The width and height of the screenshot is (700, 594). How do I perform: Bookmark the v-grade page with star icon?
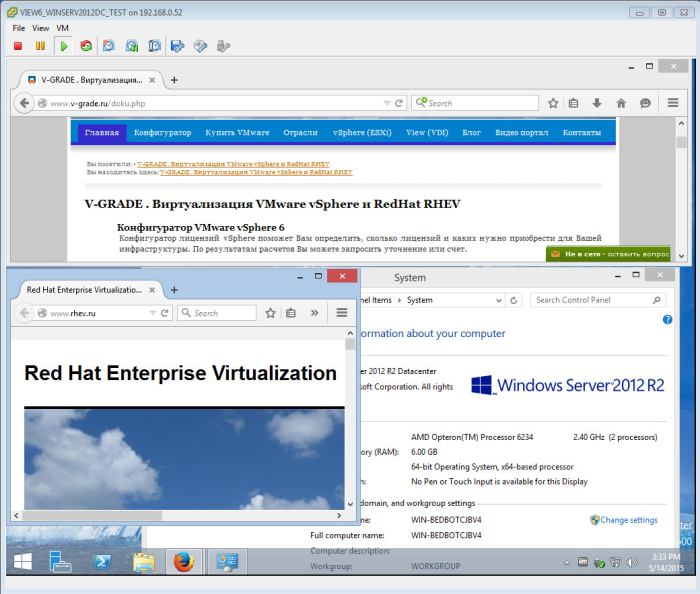pos(553,103)
